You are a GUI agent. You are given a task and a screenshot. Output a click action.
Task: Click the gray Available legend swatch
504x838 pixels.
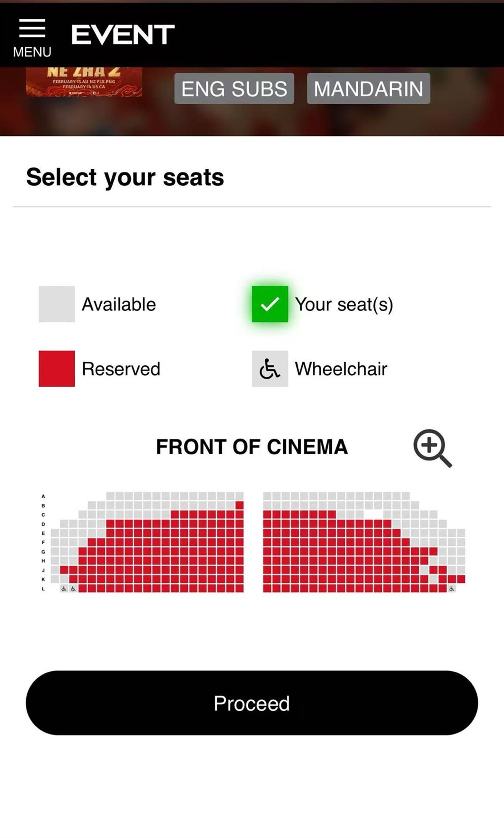tap(57, 304)
